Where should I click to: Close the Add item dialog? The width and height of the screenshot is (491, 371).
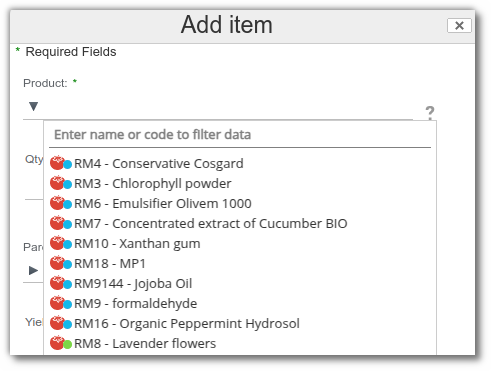pos(459,25)
